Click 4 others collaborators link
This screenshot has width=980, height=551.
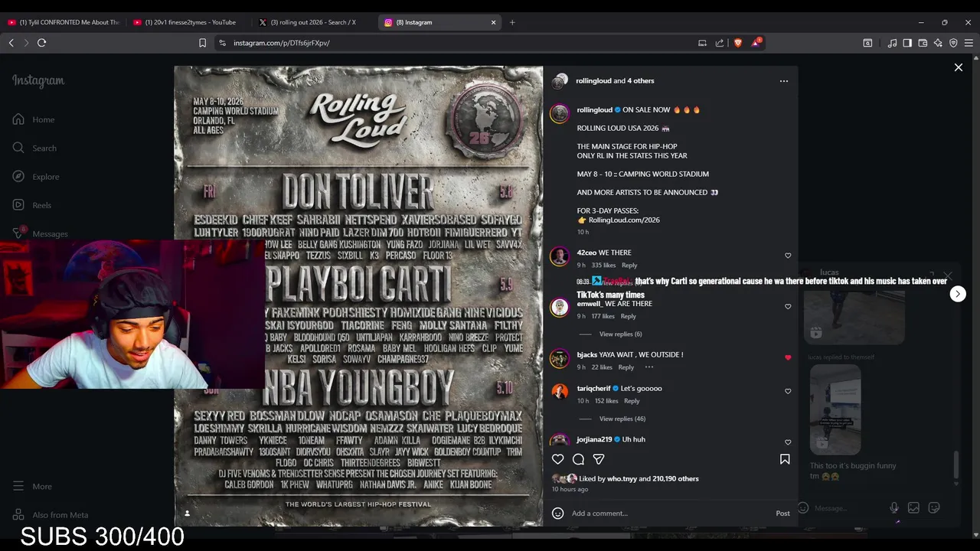[641, 81]
